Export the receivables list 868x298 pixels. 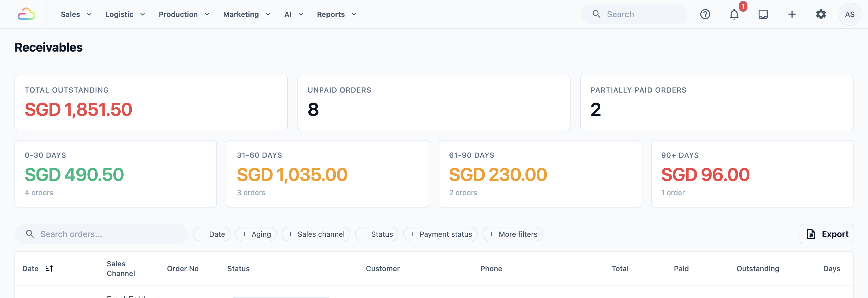point(826,234)
